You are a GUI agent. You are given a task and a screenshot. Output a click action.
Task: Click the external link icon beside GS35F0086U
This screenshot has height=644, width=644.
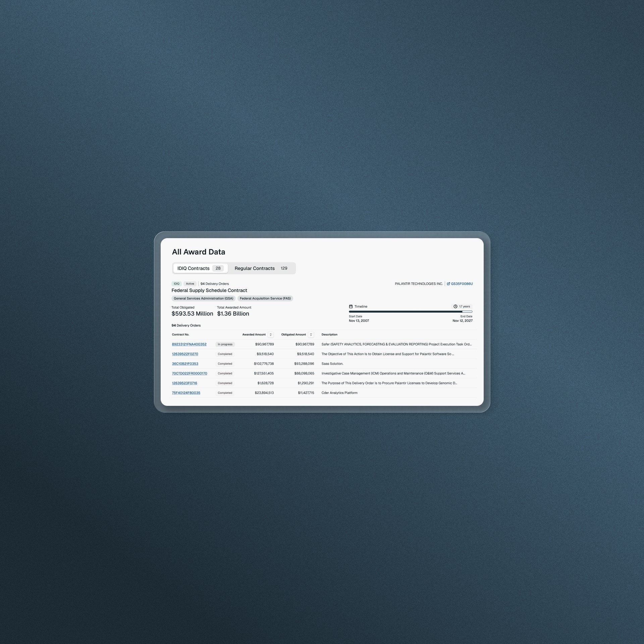(448, 284)
